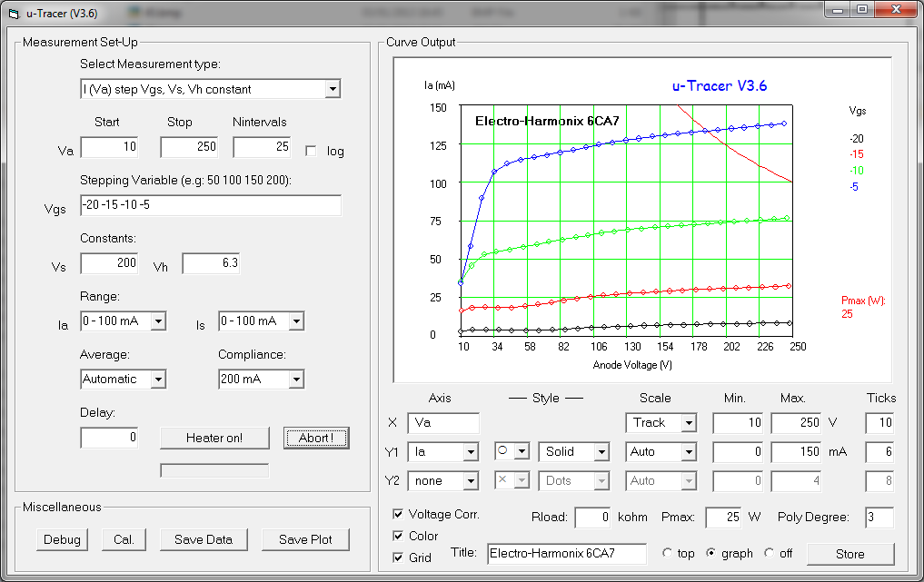Click the Y1 Max field
Screen dimensions: 924x582
tap(797, 452)
